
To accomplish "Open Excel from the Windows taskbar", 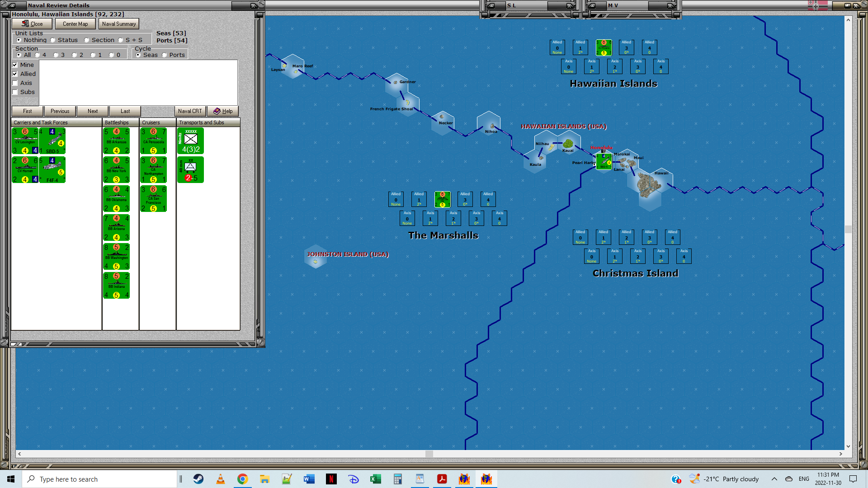I will click(x=375, y=479).
